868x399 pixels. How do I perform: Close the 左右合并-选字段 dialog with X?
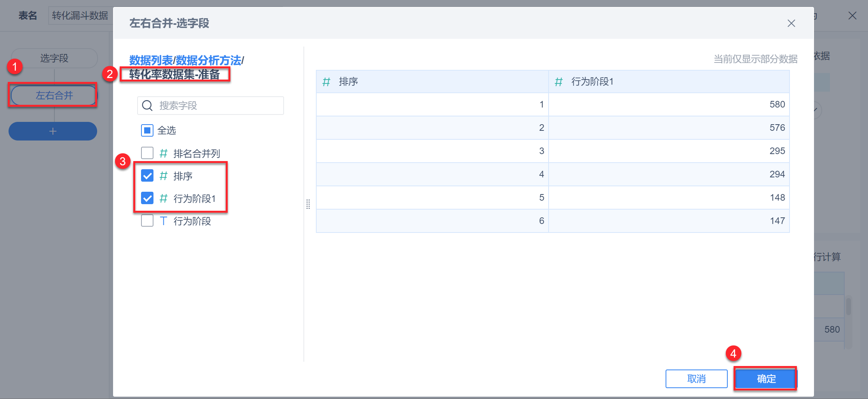791,23
